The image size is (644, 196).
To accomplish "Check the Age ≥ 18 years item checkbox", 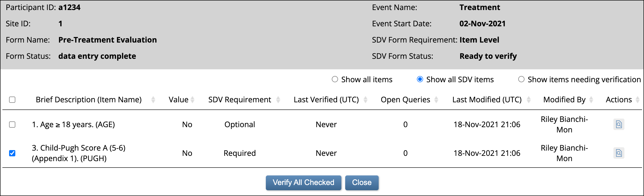I will (x=12, y=124).
